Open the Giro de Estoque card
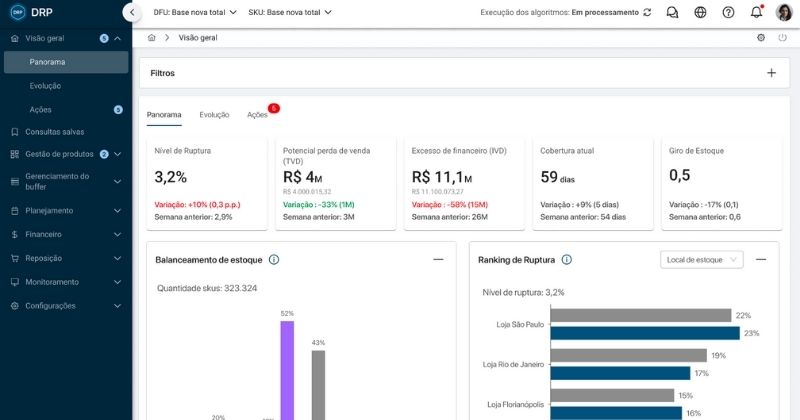Viewport: 800px width, 420px height. click(721, 184)
